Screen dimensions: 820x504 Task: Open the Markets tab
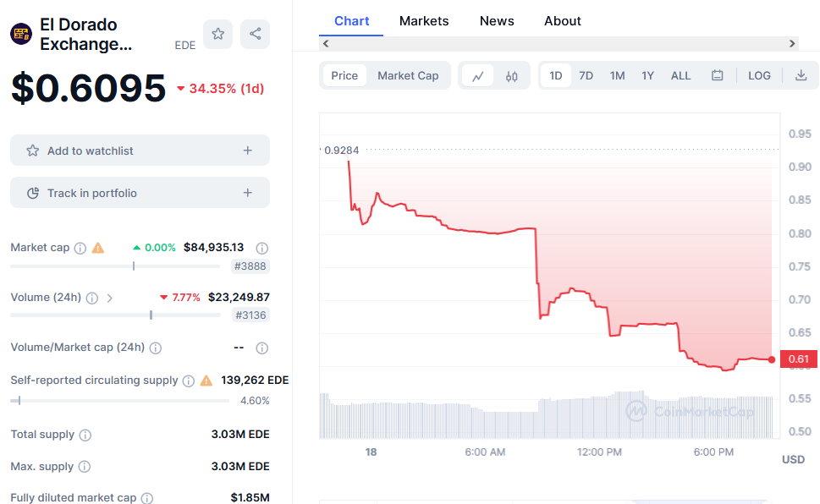(x=424, y=21)
